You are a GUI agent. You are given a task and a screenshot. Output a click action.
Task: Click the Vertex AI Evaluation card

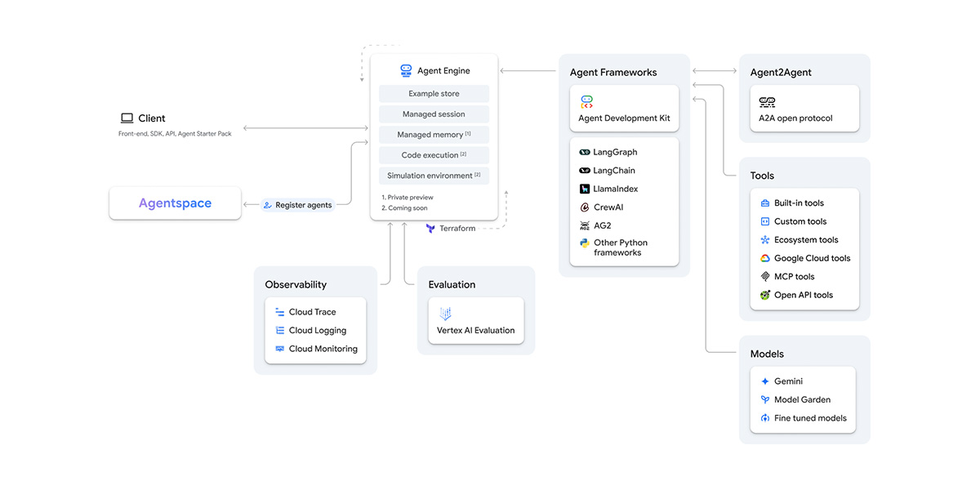click(x=476, y=320)
